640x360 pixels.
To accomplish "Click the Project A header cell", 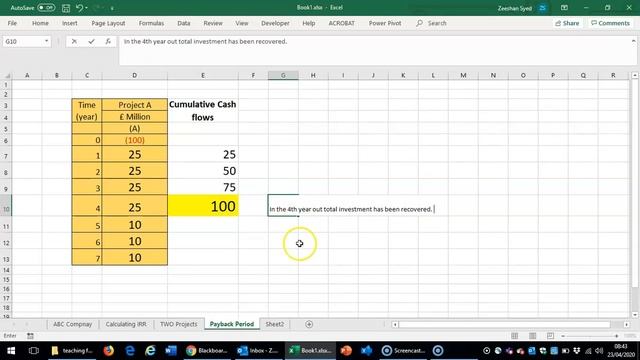I will tap(134, 105).
